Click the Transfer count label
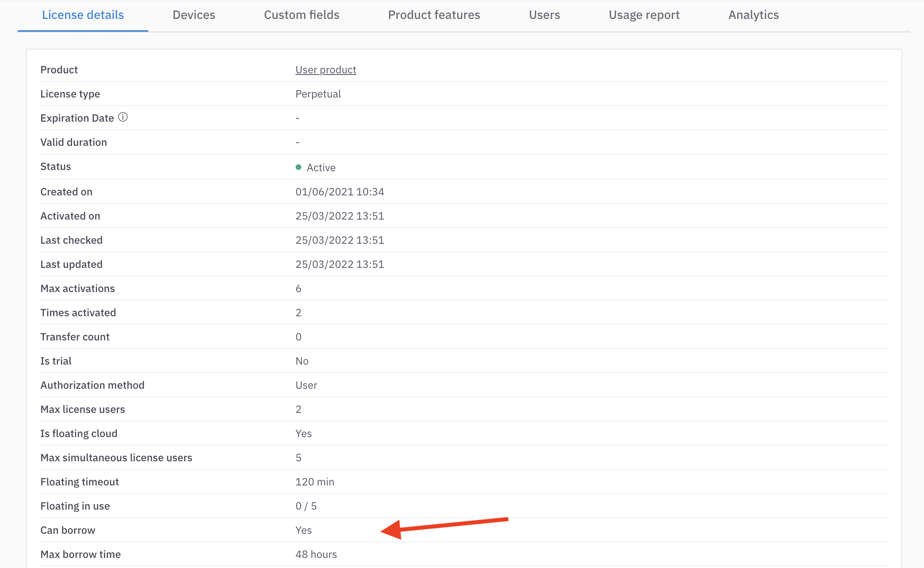Viewport: 924px width, 568px height. tap(75, 337)
